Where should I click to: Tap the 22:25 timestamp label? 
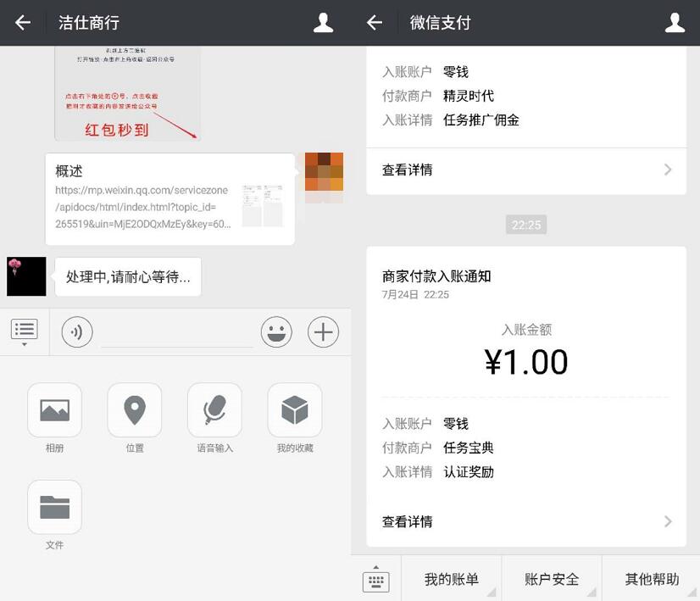pos(526,225)
